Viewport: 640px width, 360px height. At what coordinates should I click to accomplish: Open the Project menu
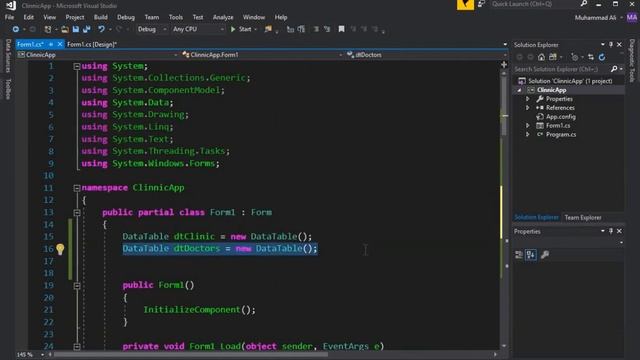pyautogui.click(x=75, y=17)
